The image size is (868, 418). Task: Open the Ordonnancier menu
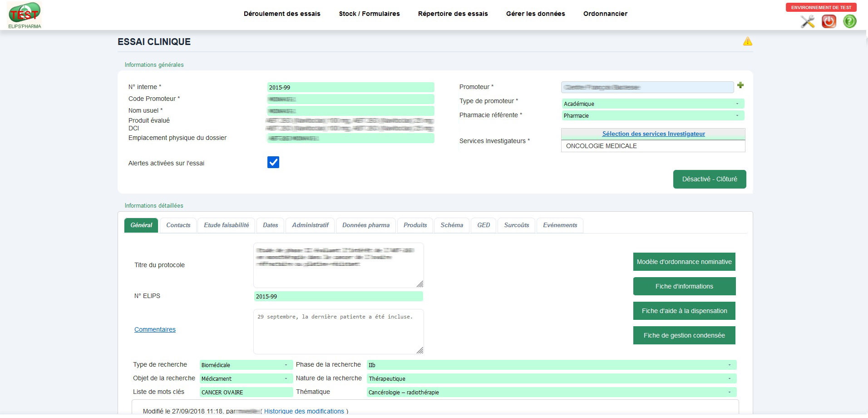pyautogui.click(x=605, y=14)
